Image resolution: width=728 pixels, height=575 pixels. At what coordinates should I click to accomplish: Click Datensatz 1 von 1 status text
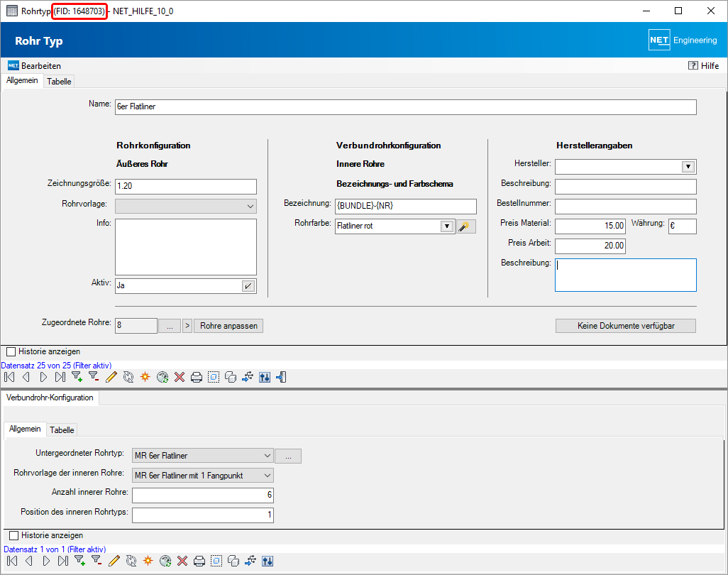55,549
